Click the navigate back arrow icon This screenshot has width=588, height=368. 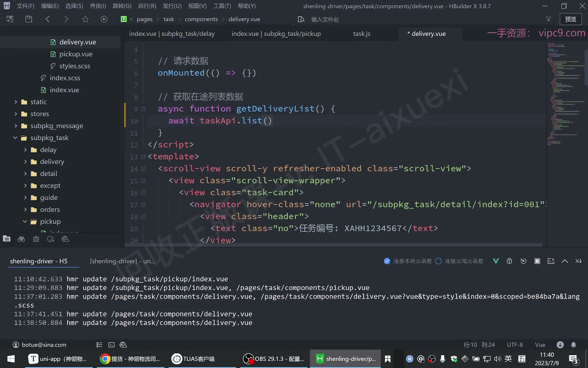coord(47,19)
